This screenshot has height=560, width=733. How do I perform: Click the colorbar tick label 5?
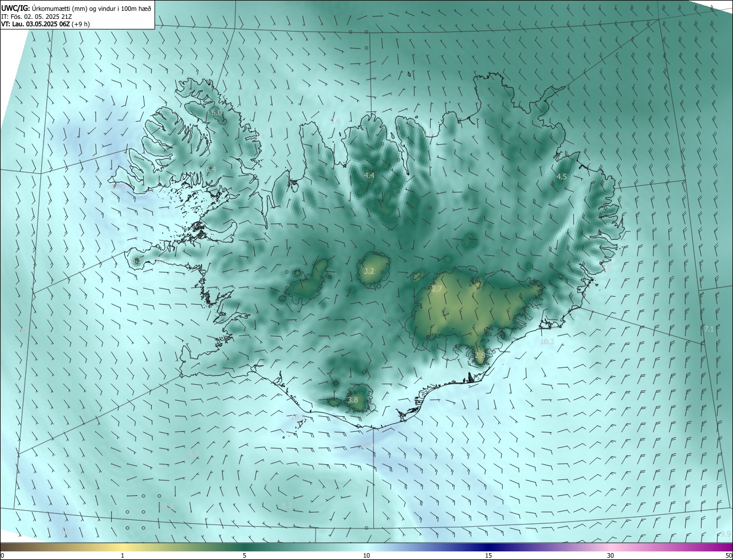point(245,555)
